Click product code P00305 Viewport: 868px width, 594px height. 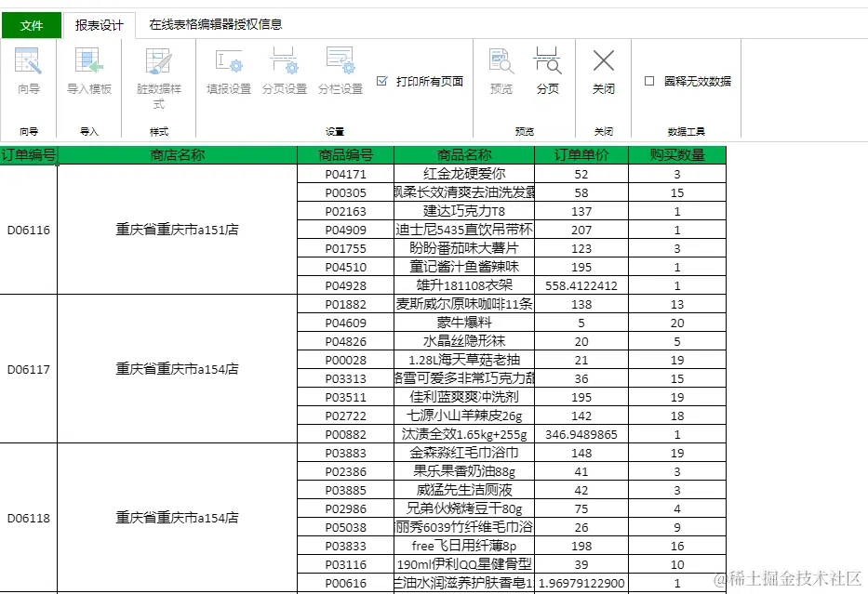coord(345,192)
